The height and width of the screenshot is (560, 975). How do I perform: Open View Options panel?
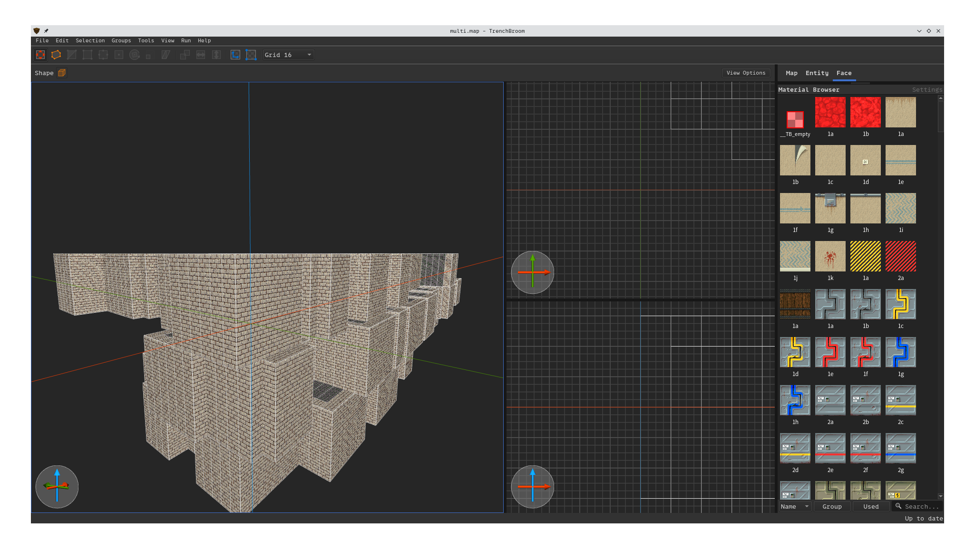746,73
